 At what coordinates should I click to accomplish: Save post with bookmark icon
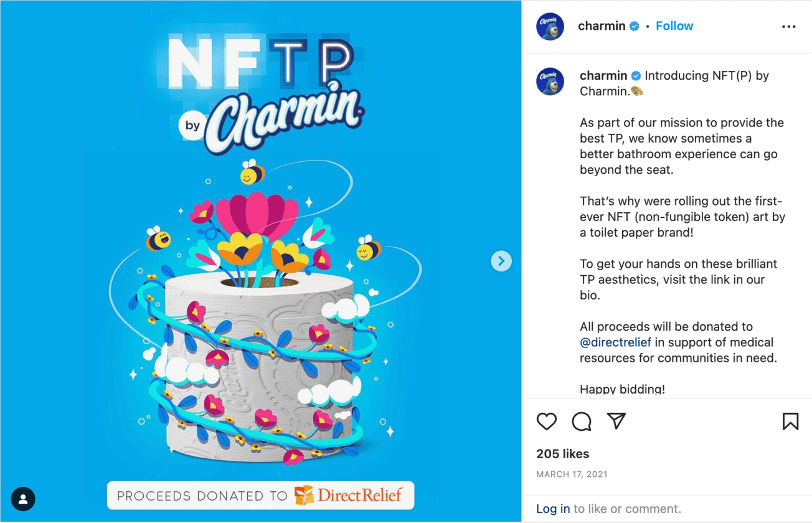click(x=790, y=422)
